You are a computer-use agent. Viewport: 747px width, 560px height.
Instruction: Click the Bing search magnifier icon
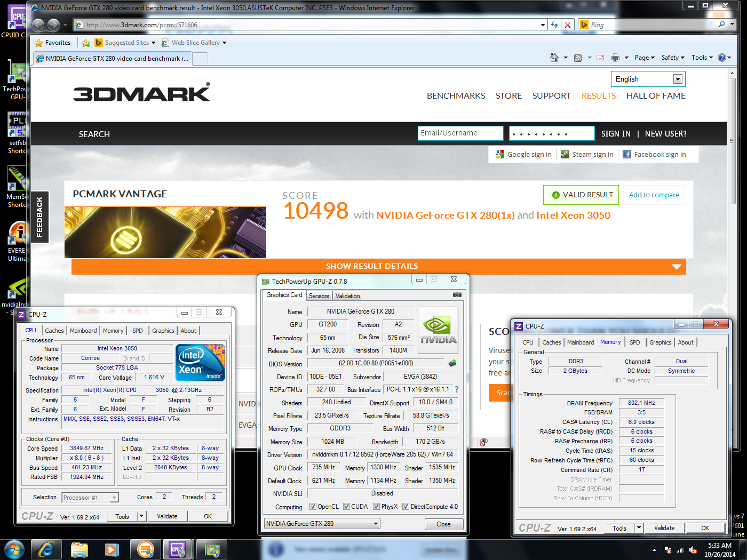point(722,25)
